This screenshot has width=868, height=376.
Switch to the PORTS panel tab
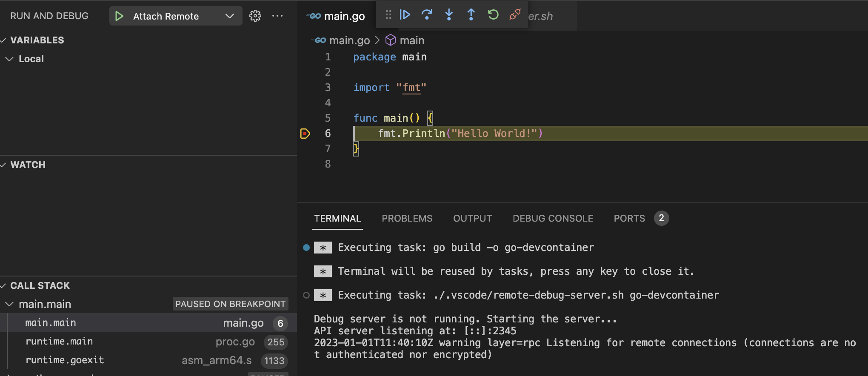629,219
